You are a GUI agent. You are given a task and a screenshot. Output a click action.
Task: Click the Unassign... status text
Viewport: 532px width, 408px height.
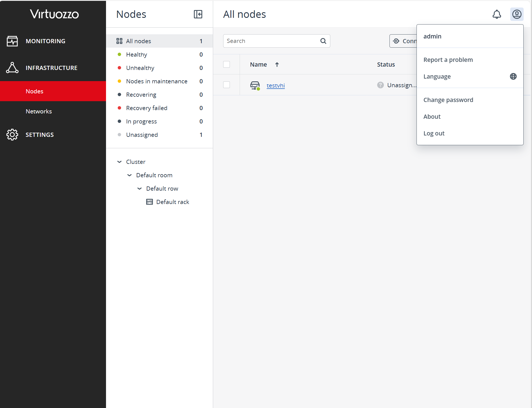tap(402, 85)
